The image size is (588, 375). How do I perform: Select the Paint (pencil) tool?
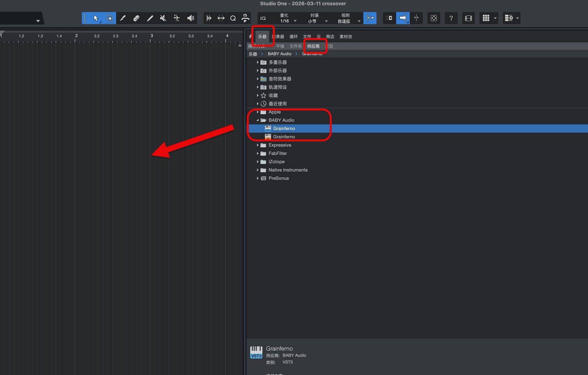point(150,18)
